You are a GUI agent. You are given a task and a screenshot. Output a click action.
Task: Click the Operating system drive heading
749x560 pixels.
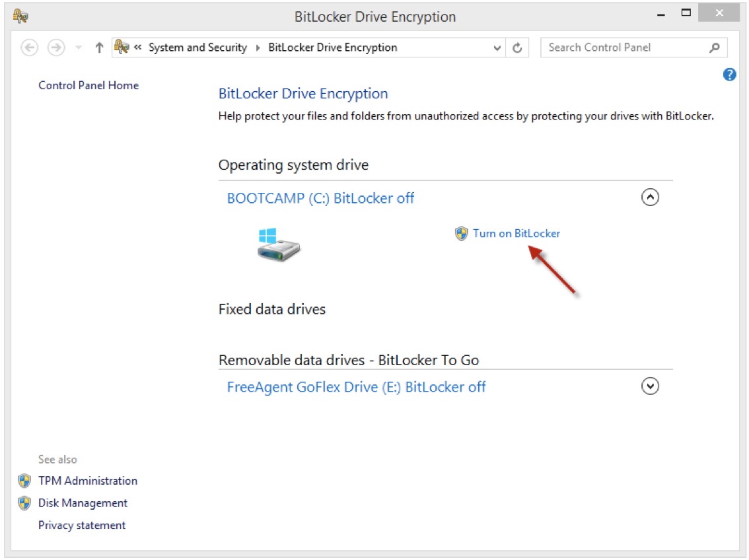click(x=293, y=165)
